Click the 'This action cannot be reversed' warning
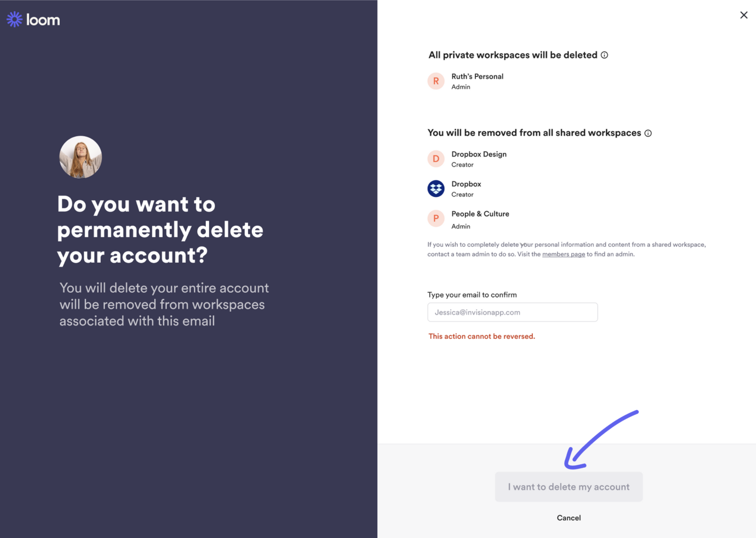Viewport: 756px width, 538px height. click(482, 337)
